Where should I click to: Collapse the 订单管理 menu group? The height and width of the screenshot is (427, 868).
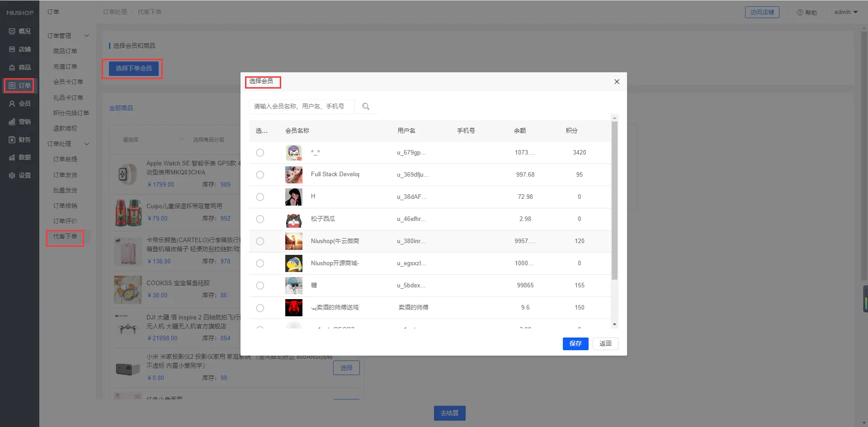coord(87,36)
